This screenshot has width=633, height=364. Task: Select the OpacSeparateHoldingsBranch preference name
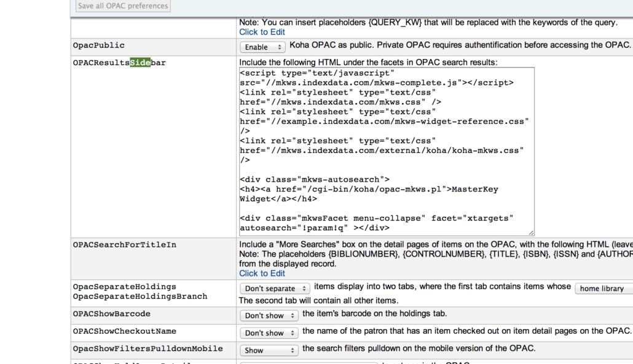[140, 296]
